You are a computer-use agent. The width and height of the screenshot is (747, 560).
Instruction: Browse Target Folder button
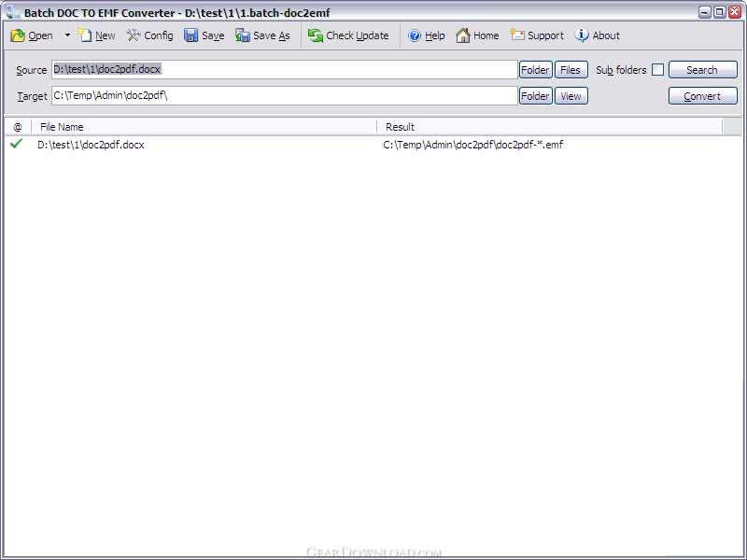pos(535,96)
